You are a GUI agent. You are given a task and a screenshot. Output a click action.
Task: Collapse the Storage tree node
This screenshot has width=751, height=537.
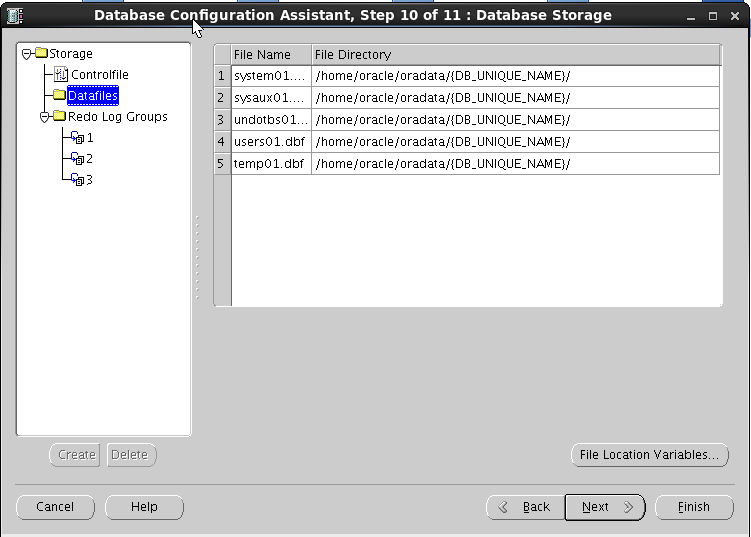click(27, 54)
